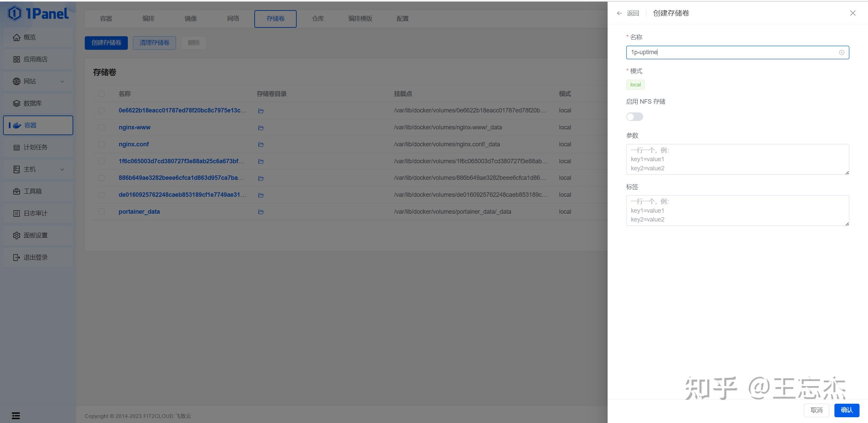Switch to the 镜像 tab
Image resolution: width=868 pixels, height=423 pixels.
tap(191, 19)
